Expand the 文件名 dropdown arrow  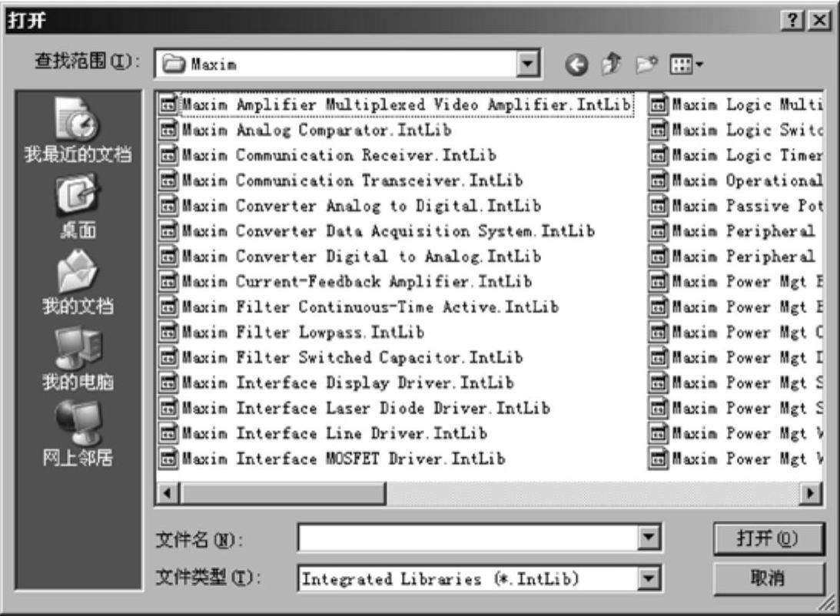pyautogui.click(x=648, y=537)
